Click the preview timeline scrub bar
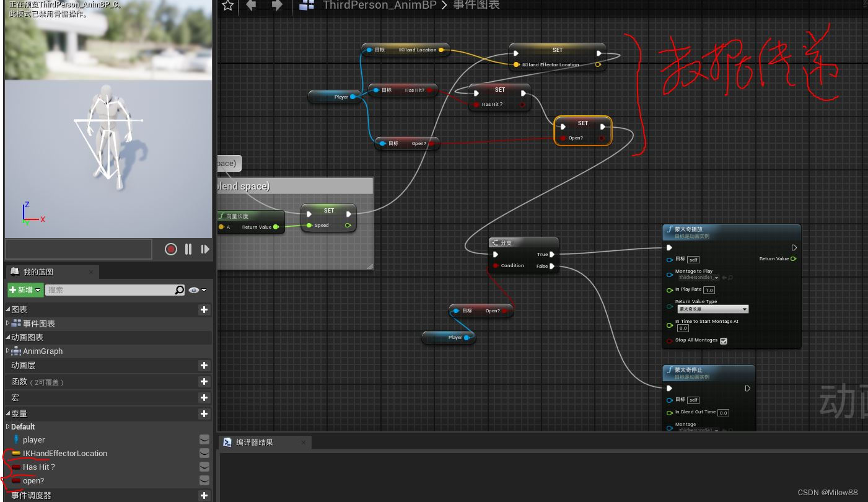 [79, 249]
